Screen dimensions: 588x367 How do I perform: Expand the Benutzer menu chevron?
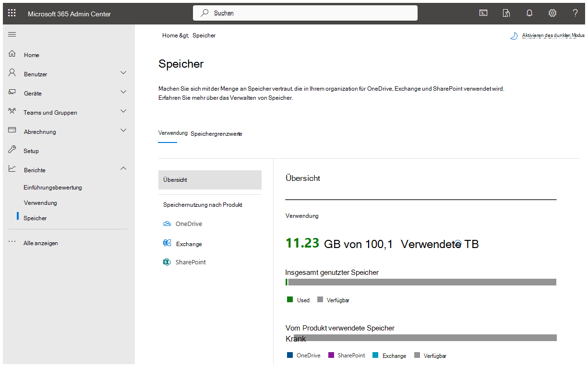click(123, 73)
